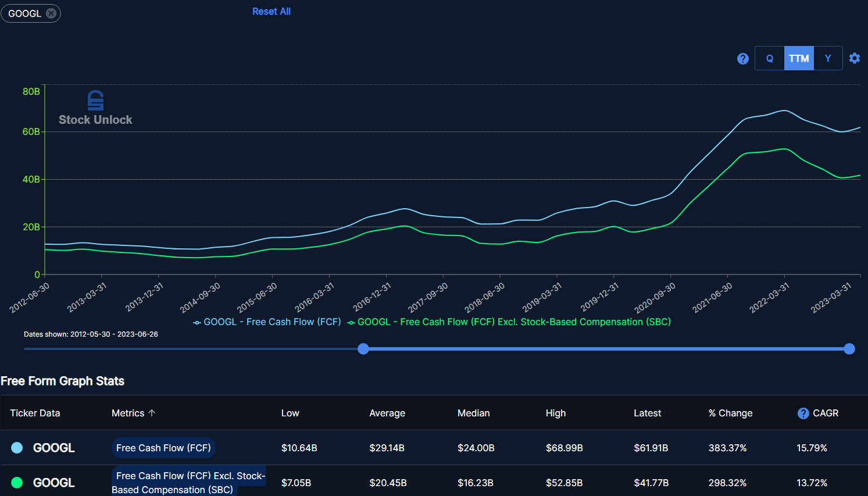Click the green GOOGL color swatch

[17, 483]
